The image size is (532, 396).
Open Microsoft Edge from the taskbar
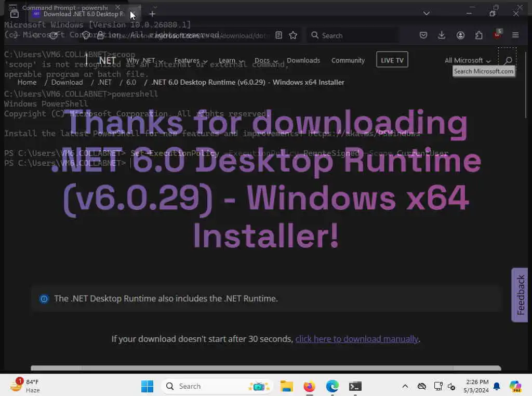coord(332,386)
